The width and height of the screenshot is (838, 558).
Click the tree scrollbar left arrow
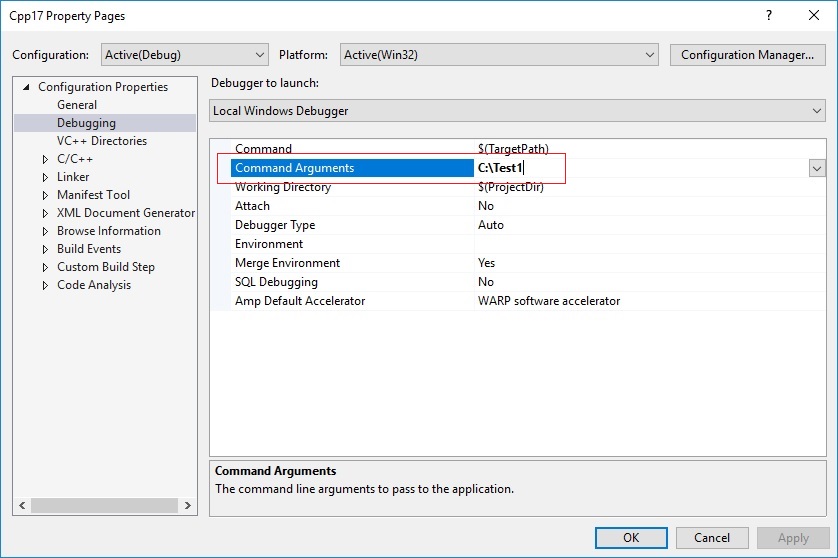click(x=22, y=505)
